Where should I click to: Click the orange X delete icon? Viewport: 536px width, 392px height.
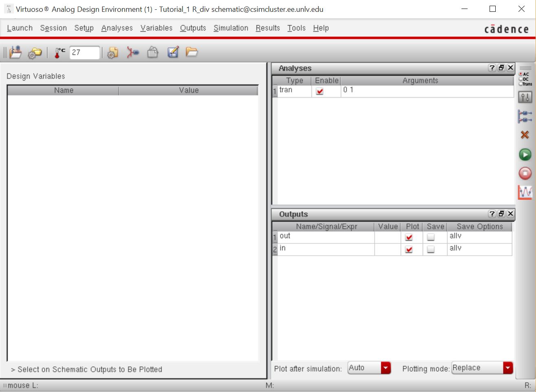525,135
